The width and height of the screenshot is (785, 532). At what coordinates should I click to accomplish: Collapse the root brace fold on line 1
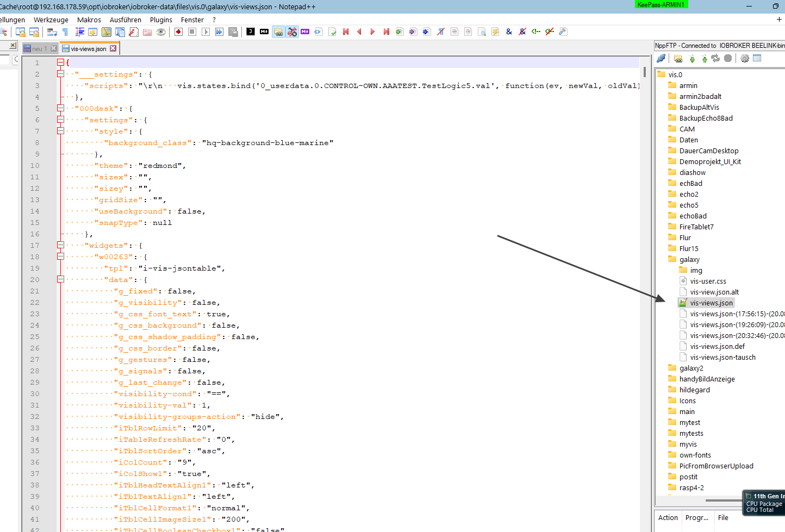(x=61, y=62)
